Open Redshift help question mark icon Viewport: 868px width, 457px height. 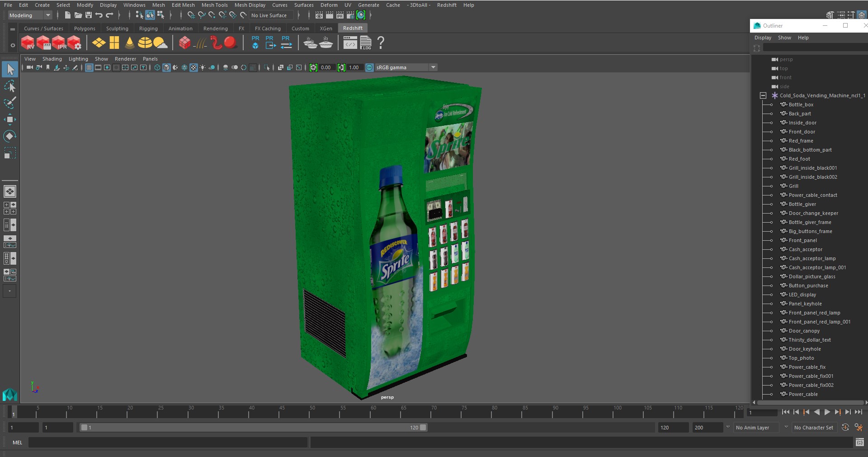(381, 43)
